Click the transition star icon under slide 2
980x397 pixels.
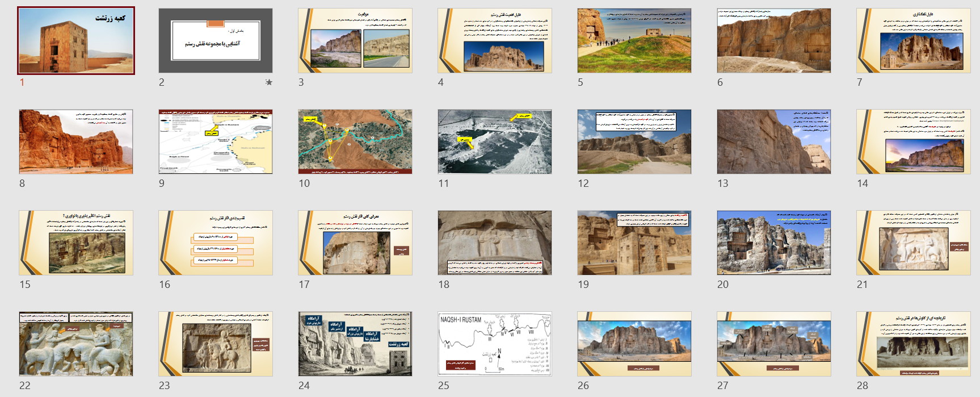tap(268, 82)
